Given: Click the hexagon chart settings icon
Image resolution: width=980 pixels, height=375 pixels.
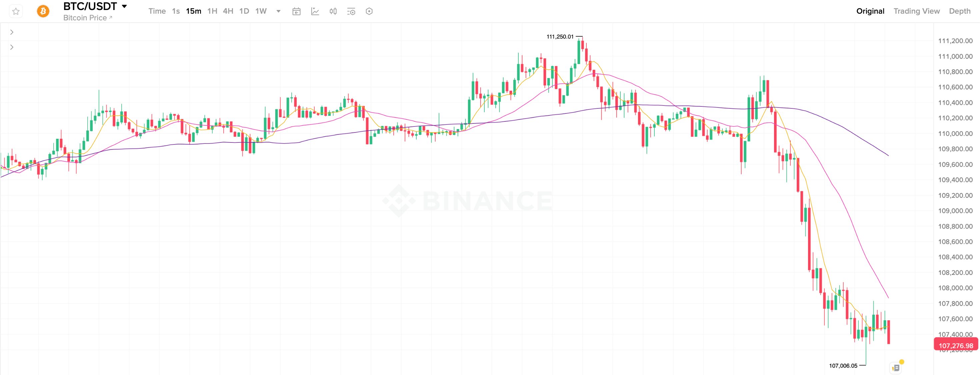Looking at the screenshot, I should [369, 11].
